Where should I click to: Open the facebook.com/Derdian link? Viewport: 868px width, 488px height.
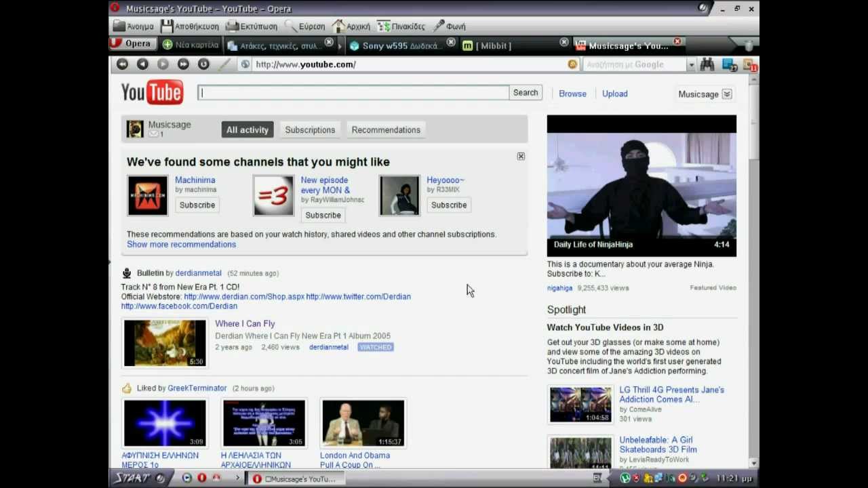click(179, 306)
